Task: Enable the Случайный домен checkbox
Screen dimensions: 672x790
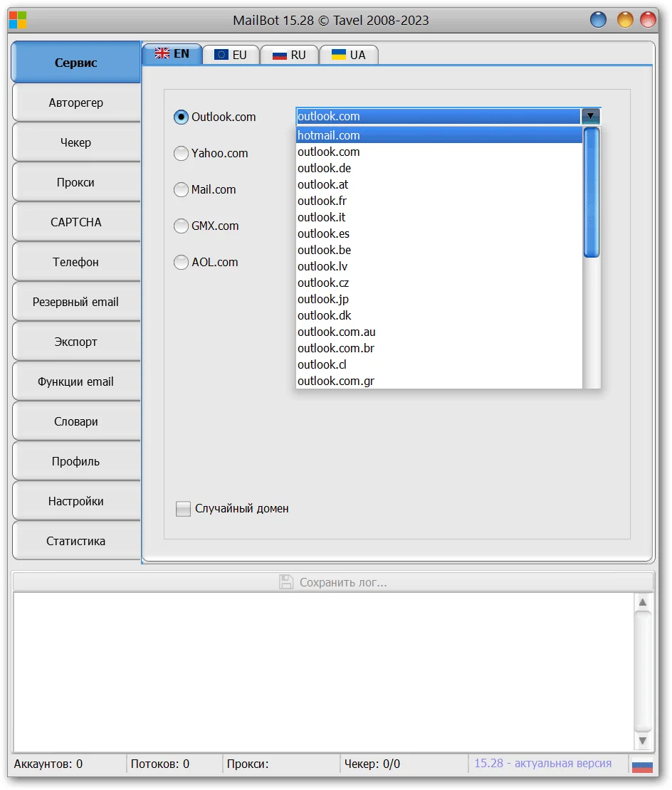Action: pos(183,508)
